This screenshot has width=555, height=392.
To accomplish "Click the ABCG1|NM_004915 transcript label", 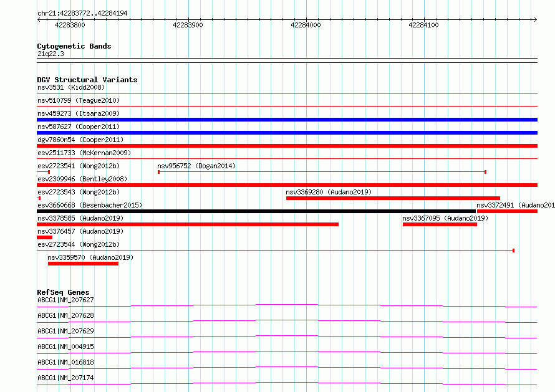I will coord(66,347).
